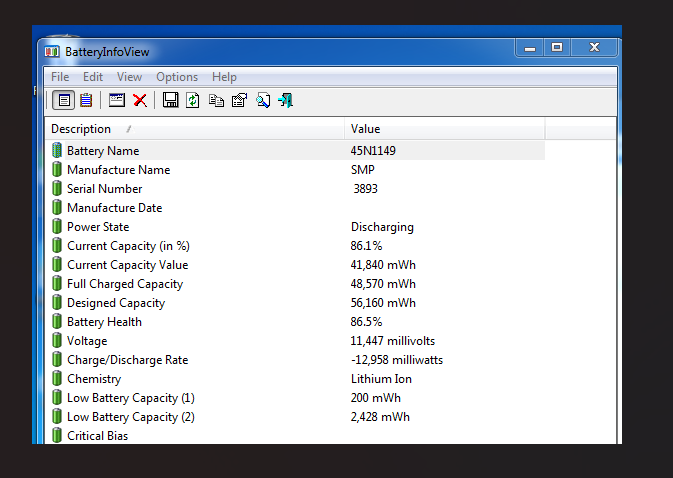The image size is (673, 478).
Task: Select the Designed Capacity label
Action: click(x=116, y=303)
